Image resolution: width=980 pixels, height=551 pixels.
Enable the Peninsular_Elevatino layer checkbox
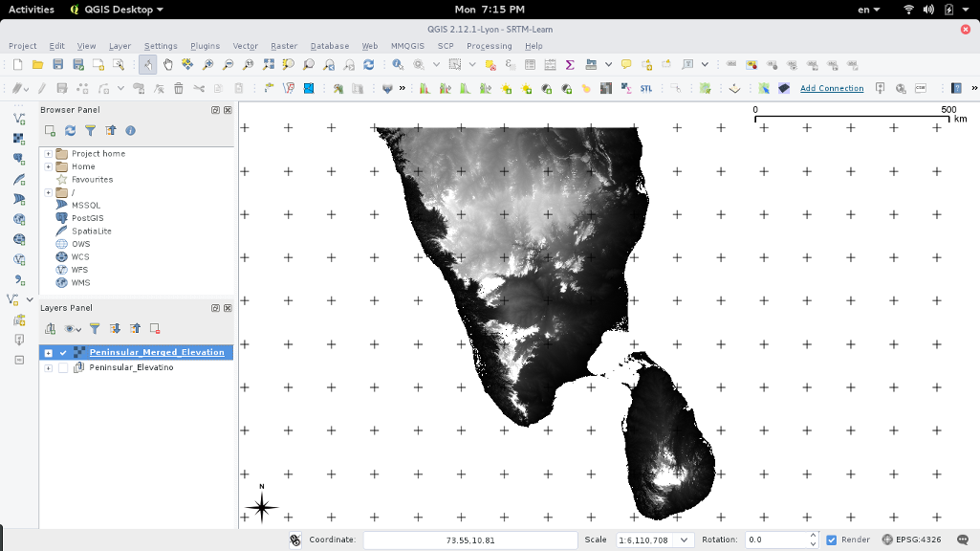point(63,368)
